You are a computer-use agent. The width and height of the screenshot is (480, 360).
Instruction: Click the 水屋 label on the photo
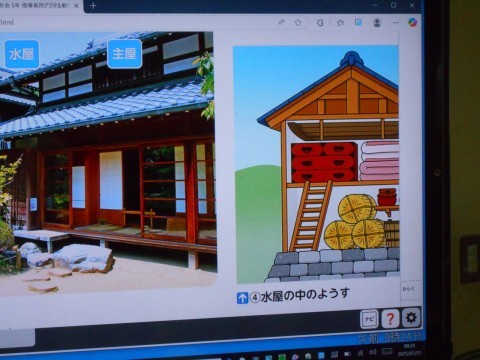[x=22, y=54]
